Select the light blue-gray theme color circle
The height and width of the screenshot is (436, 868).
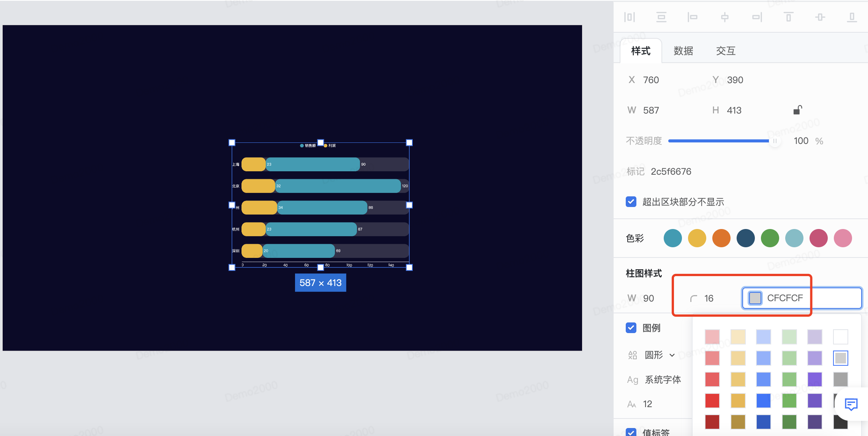pos(794,239)
